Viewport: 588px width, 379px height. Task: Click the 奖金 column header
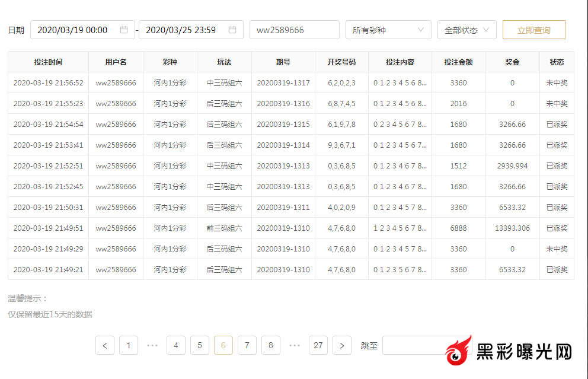click(x=512, y=62)
